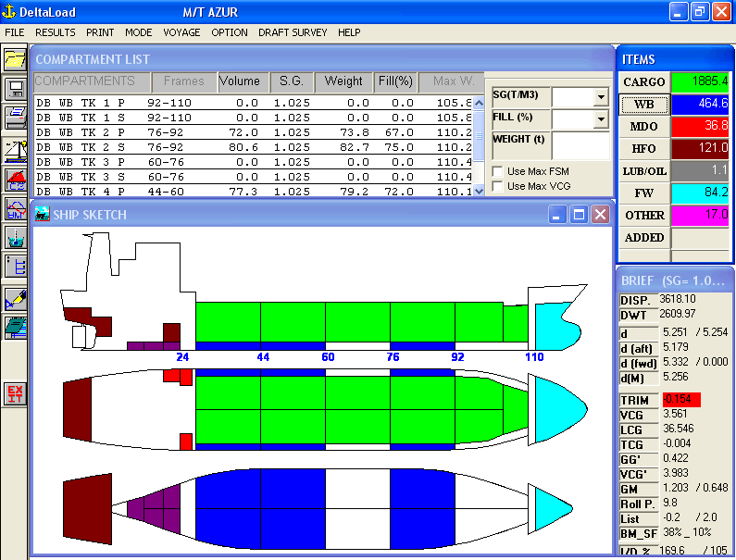Select the LUB/OIL items button

click(644, 171)
